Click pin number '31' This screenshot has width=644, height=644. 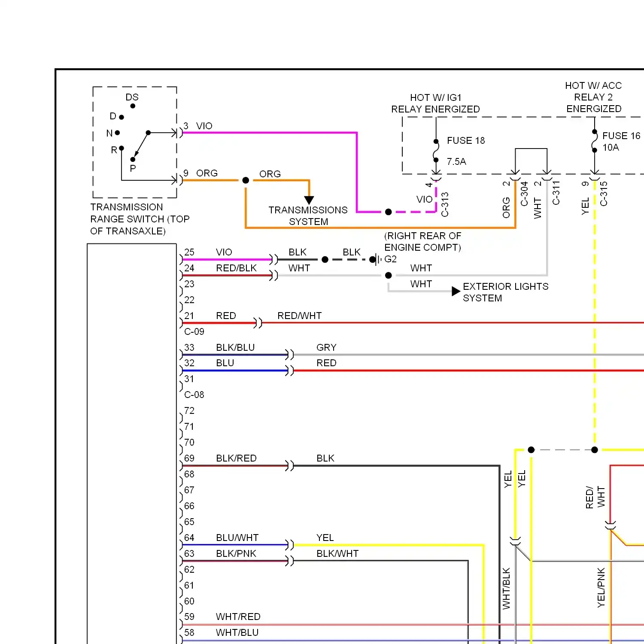(189, 379)
